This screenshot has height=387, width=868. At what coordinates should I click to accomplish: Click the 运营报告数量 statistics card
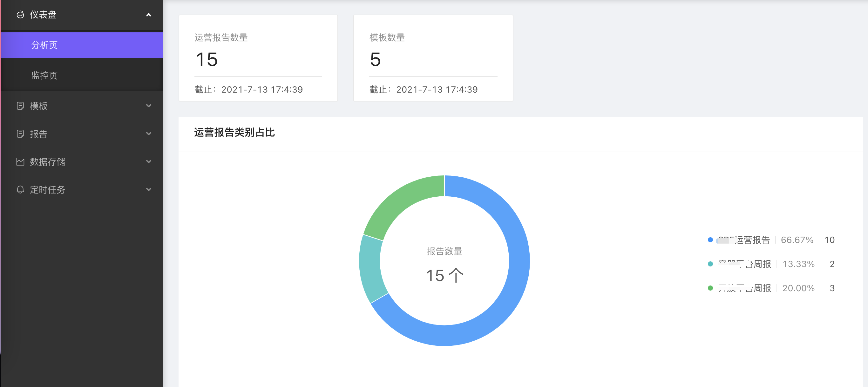(x=258, y=58)
